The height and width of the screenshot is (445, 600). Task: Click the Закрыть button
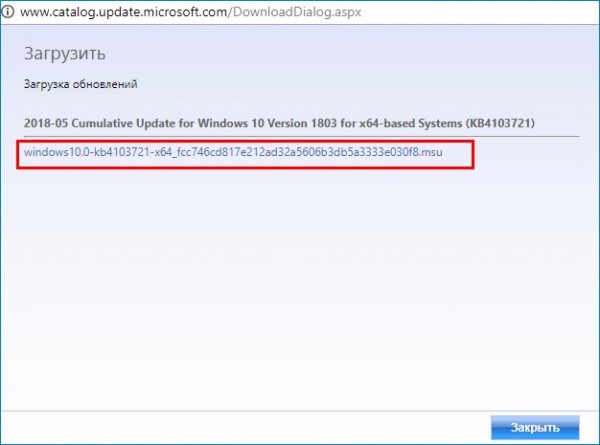[x=535, y=427]
